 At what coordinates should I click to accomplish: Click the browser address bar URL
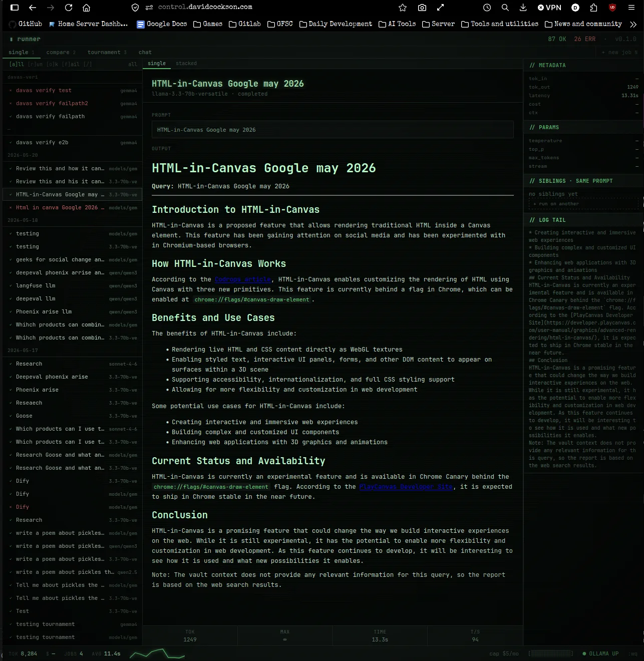point(205,8)
